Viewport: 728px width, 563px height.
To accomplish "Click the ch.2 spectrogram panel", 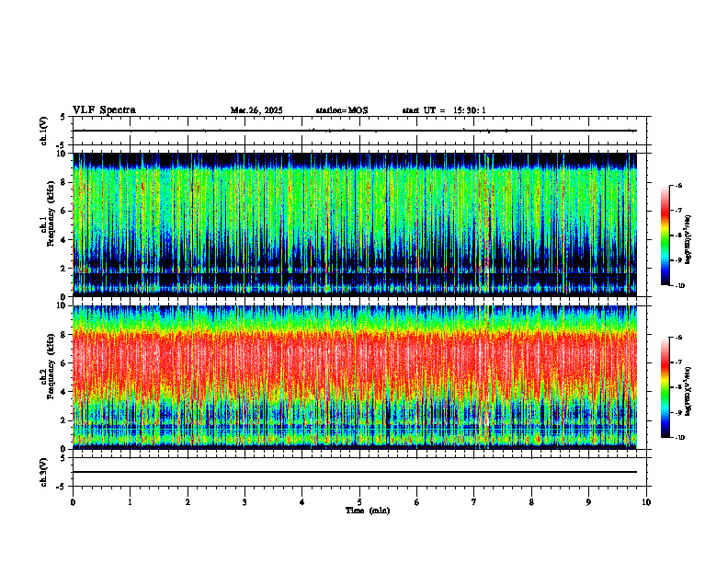I will tap(355, 377).
